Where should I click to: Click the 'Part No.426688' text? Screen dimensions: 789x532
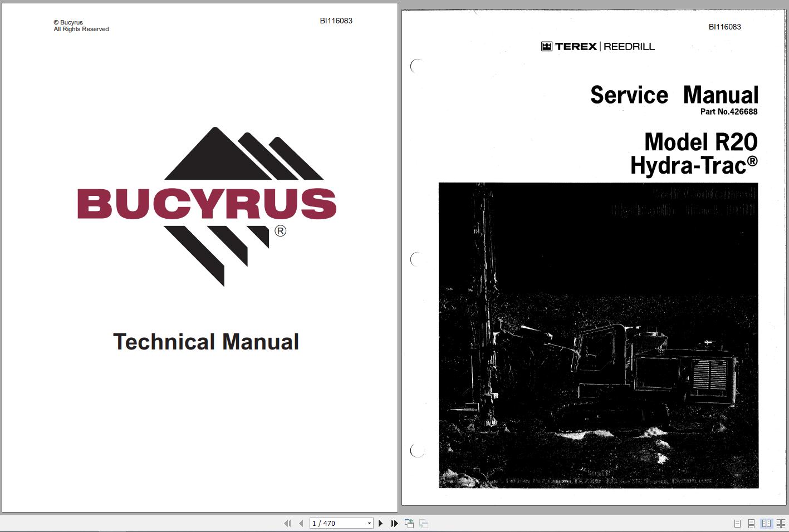tap(729, 112)
